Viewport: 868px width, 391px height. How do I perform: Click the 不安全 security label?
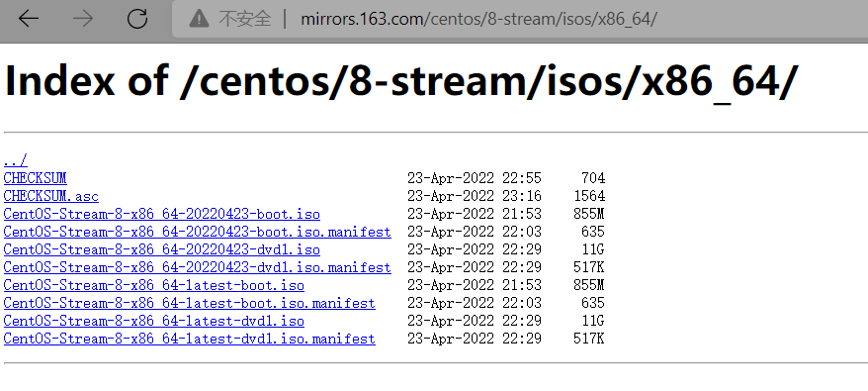244,20
